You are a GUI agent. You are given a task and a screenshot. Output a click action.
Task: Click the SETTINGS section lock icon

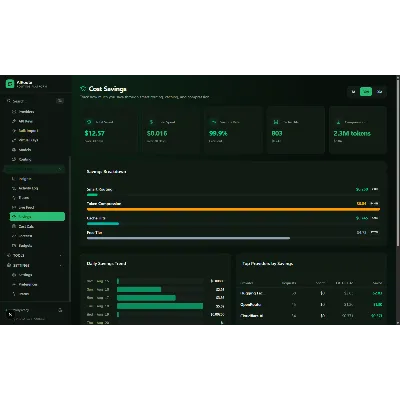pyautogui.click(x=9, y=265)
